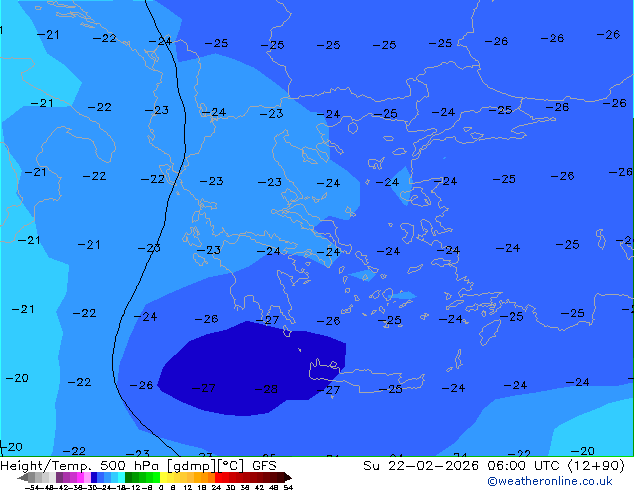Click the dark right arrow end of the color scale

pyautogui.click(x=288, y=478)
